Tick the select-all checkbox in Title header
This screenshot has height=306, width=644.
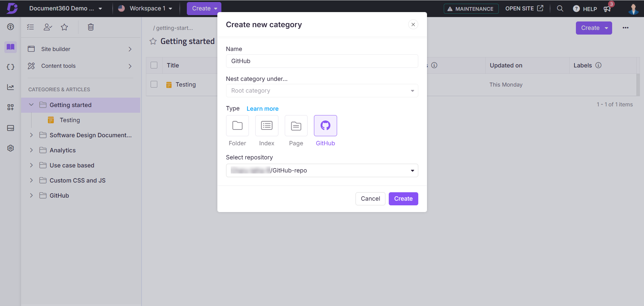pyautogui.click(x=154, y=65)
